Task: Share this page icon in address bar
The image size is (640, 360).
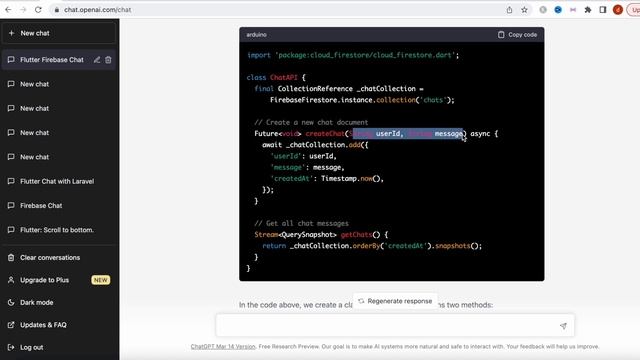Action: 509,10
